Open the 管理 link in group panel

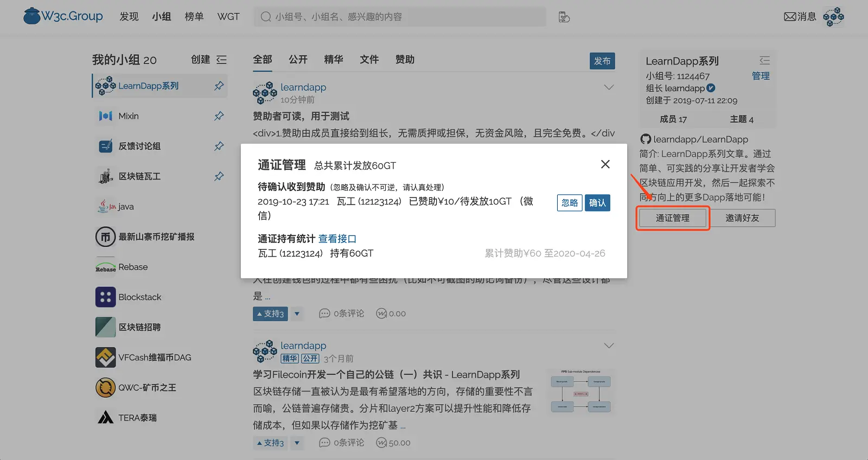(x=761, y=76)
